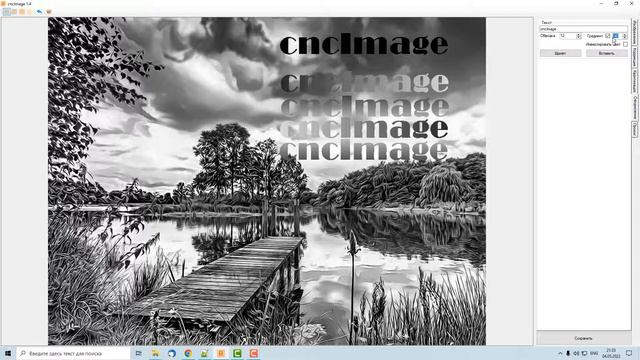Click the red C taskbar icon
Viewport: 640px width, 360px height.
point(253,353)
